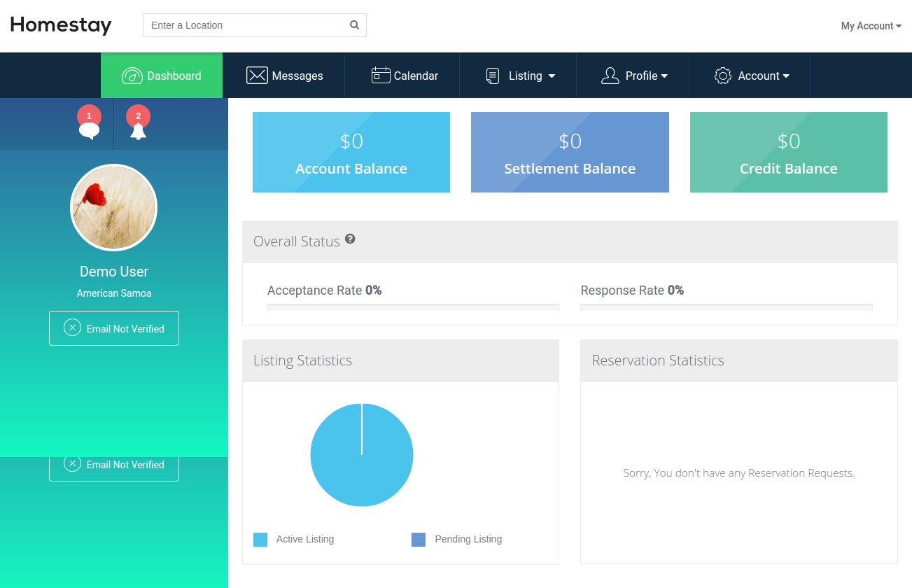The width and height of the screenshot is (912, 588).
Task: Click the Demo User profile photo
Action: pos(114,207)
